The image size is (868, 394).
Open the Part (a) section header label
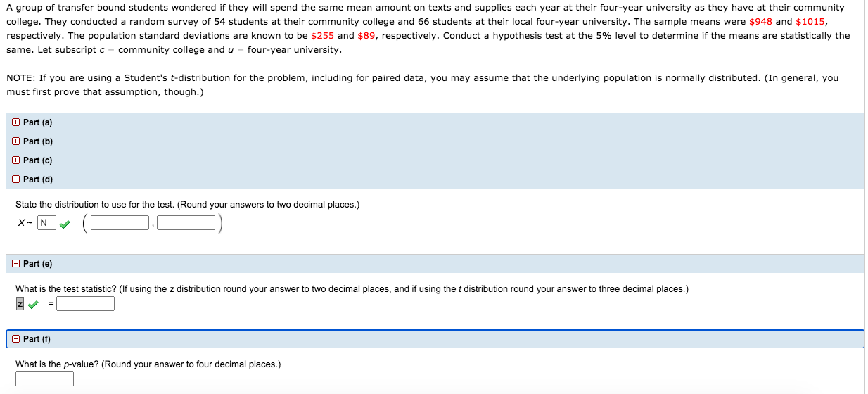(38, 122)
